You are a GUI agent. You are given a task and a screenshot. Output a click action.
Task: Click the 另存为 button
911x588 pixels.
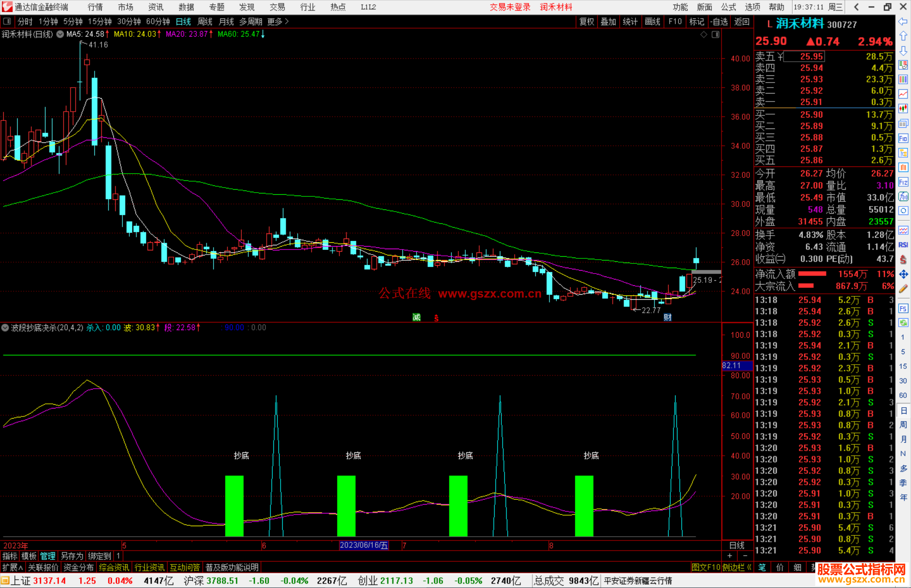click(x=72, y=556)
